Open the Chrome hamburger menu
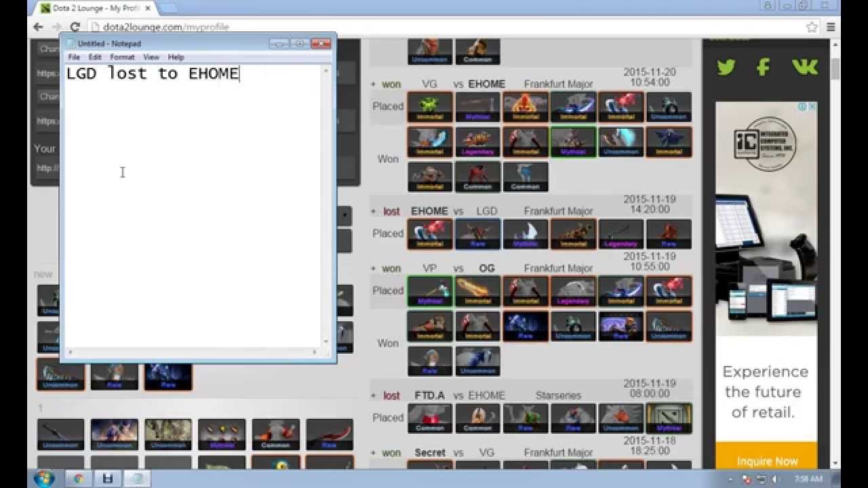Viewport: 868px width, 488px height. point(831,27)
